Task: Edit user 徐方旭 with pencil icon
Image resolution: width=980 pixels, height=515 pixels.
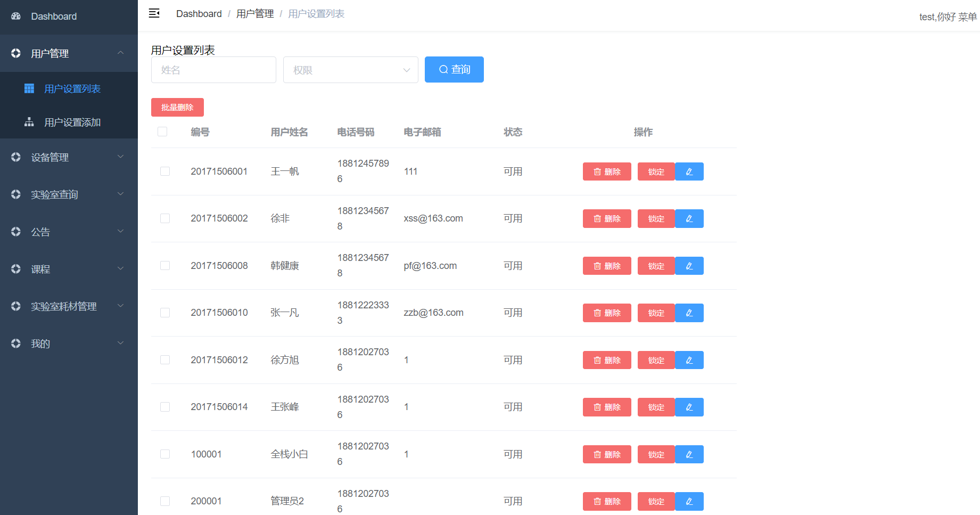Action: 689,360
